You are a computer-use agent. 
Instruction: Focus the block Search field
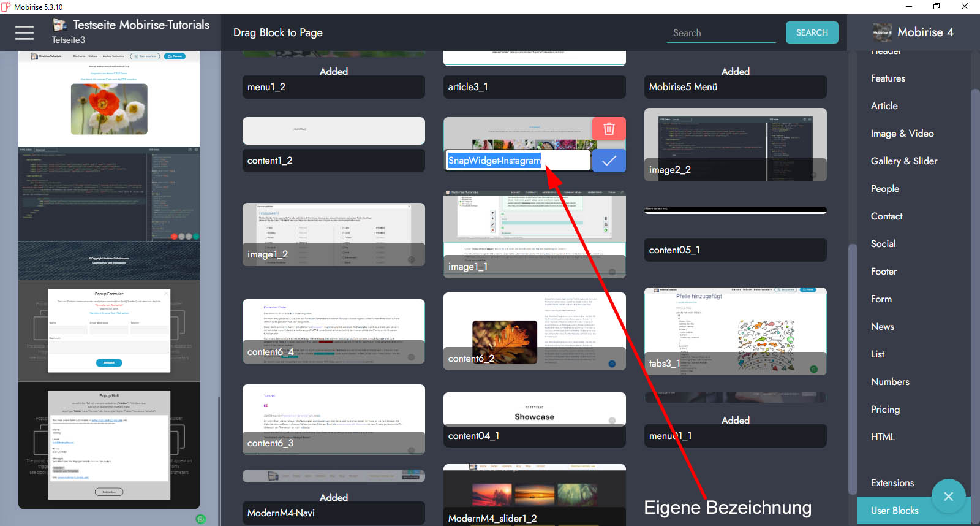pos(722,33)
